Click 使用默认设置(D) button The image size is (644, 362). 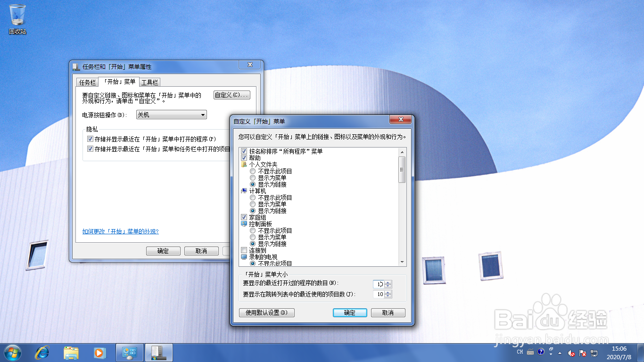(x=267, y=313)
